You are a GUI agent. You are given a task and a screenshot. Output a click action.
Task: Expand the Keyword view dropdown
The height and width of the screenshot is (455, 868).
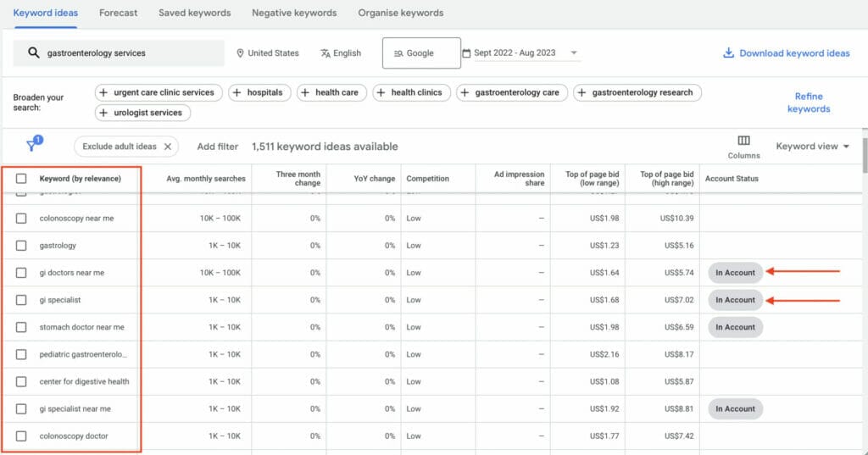pos(812,147)
